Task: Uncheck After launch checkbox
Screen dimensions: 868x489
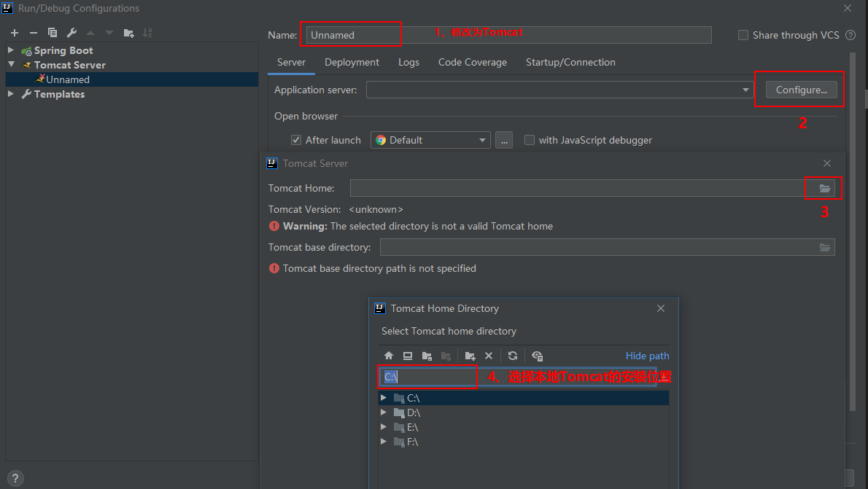Action: pos(296,140)
